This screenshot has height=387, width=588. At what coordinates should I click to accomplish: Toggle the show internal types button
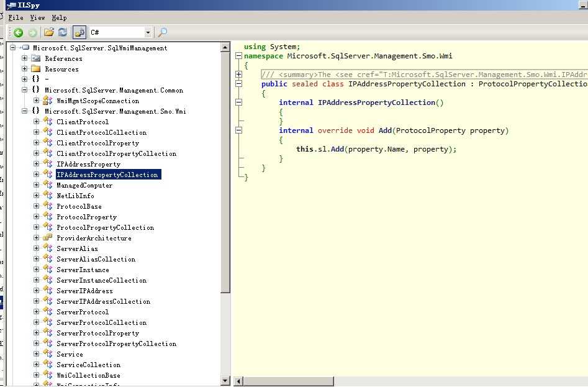pyautogui.click(x=79, y=33)
